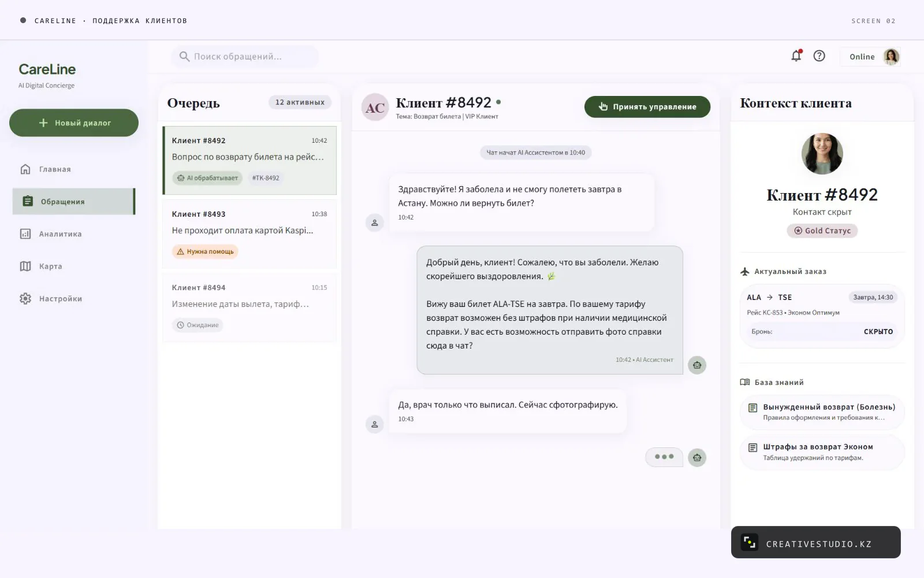Click the three-dot typing indicator bubble

pyautogui.click(x=664, y=457)
